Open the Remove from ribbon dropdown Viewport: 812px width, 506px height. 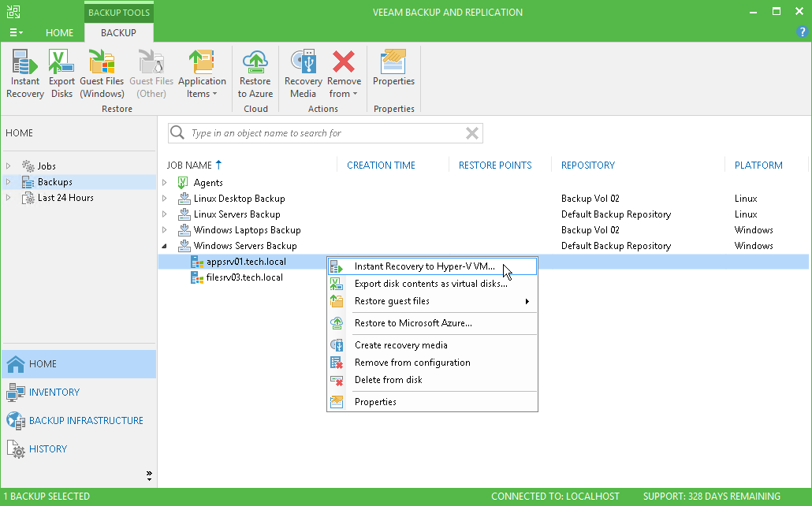(x=344, y=73)
